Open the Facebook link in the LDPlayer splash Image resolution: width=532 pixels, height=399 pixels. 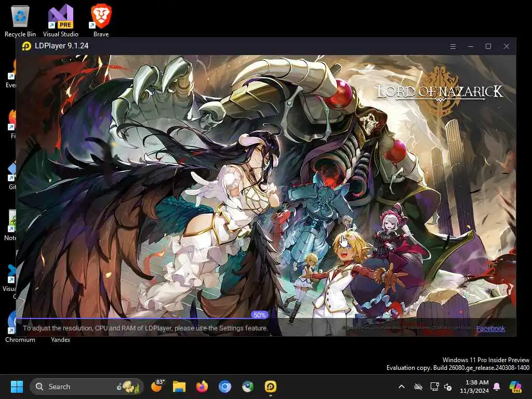coord(490,328)
